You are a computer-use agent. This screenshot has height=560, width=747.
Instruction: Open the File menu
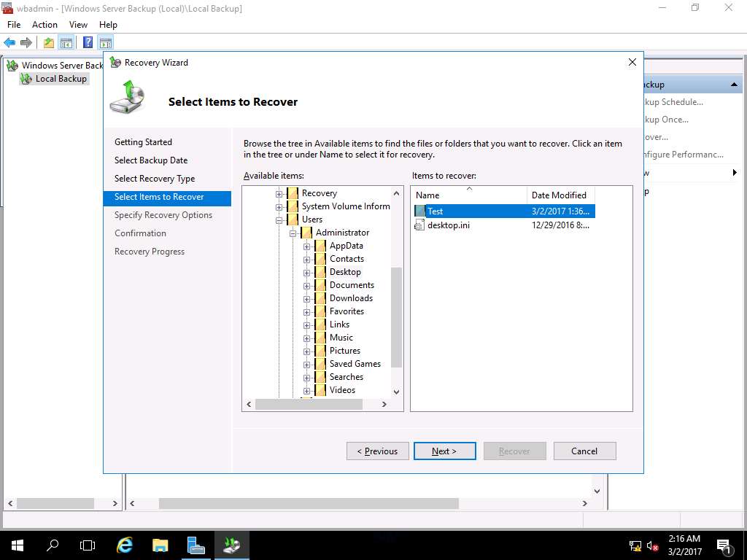point(14,25)
